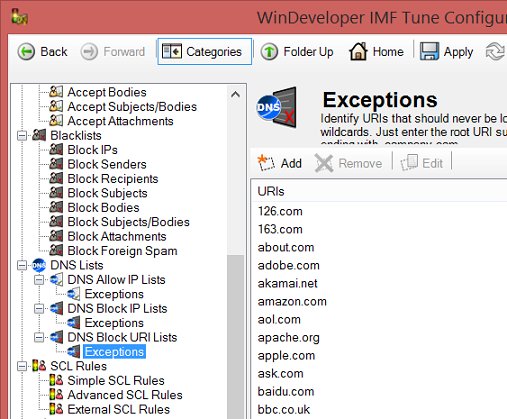The width and height of the screenshot is (507, 419).
Task: Click the SCL Rules traffic light icon
Action: (39, 366)
